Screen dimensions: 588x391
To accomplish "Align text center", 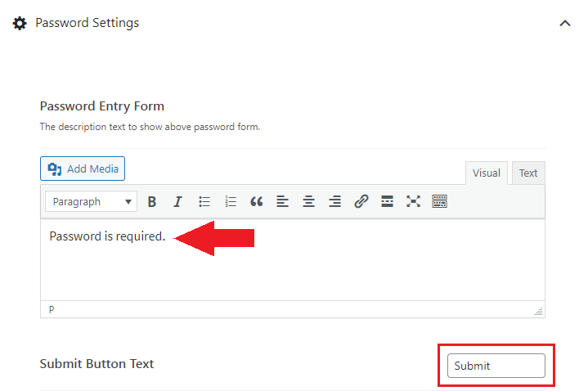I will (308, 202).
